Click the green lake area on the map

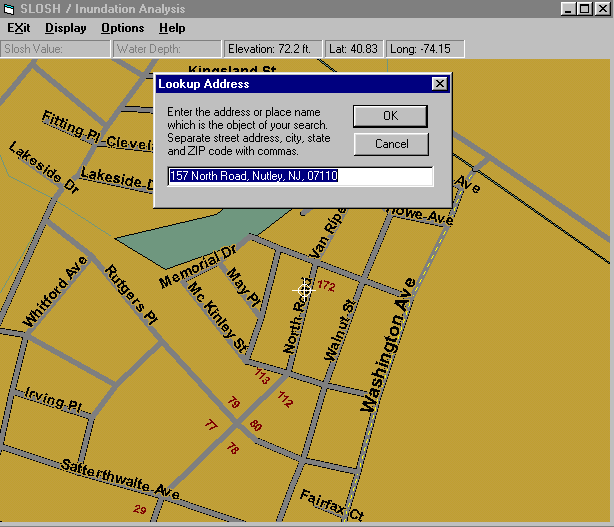click(x=190, y=237)
